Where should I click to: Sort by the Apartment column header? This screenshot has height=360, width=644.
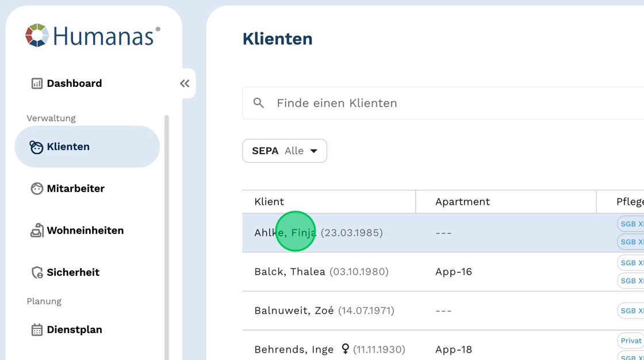click(462, 202)
